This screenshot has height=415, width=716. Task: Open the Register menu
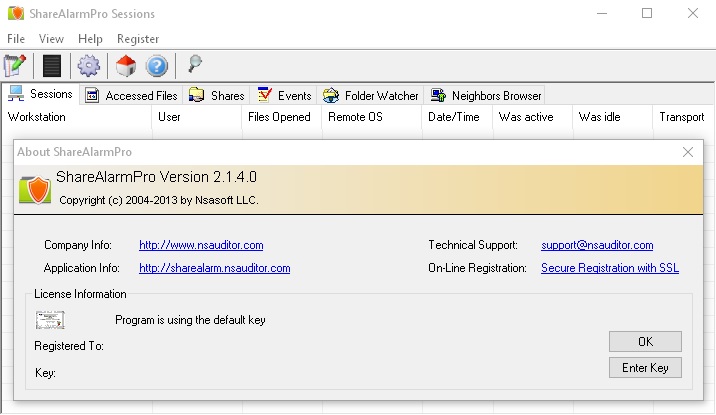138,39
